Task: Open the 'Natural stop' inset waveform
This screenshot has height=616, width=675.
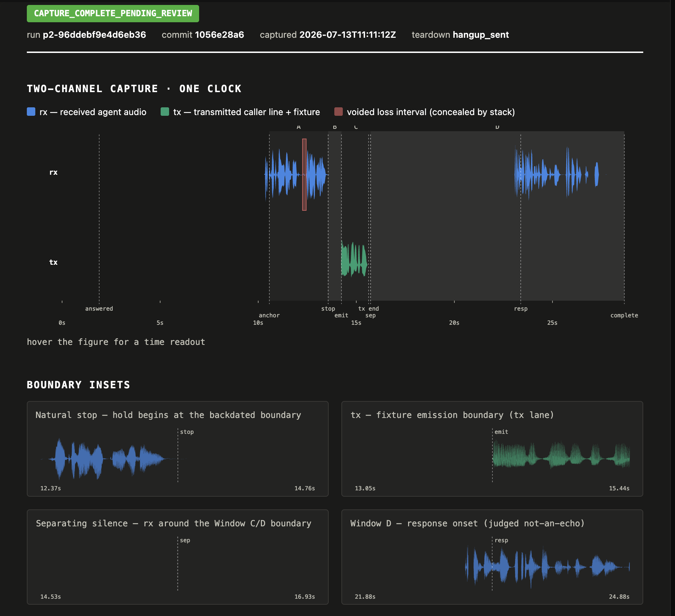Action: click(113, 459)
